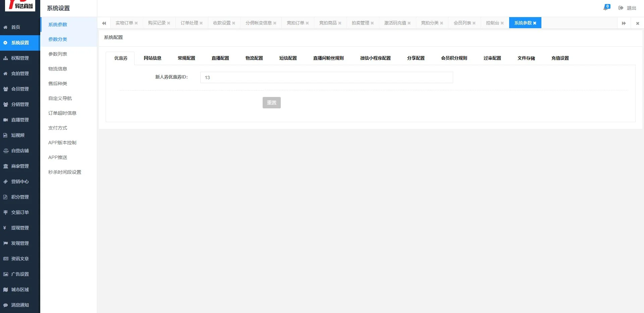Close the 实物订单 tab via its x icon
644x313 pixels.
click(136, 23)
